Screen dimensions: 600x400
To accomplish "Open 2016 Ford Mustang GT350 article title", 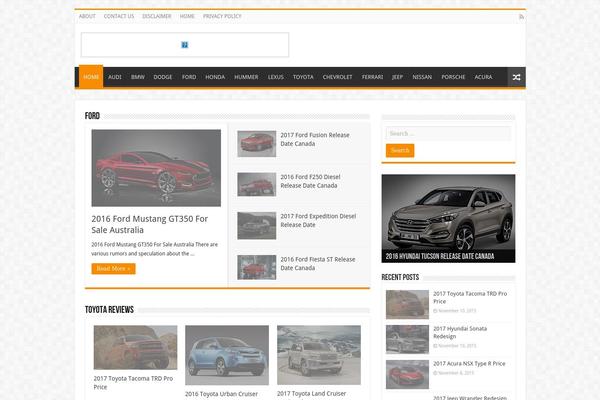I will pos(149,223).
